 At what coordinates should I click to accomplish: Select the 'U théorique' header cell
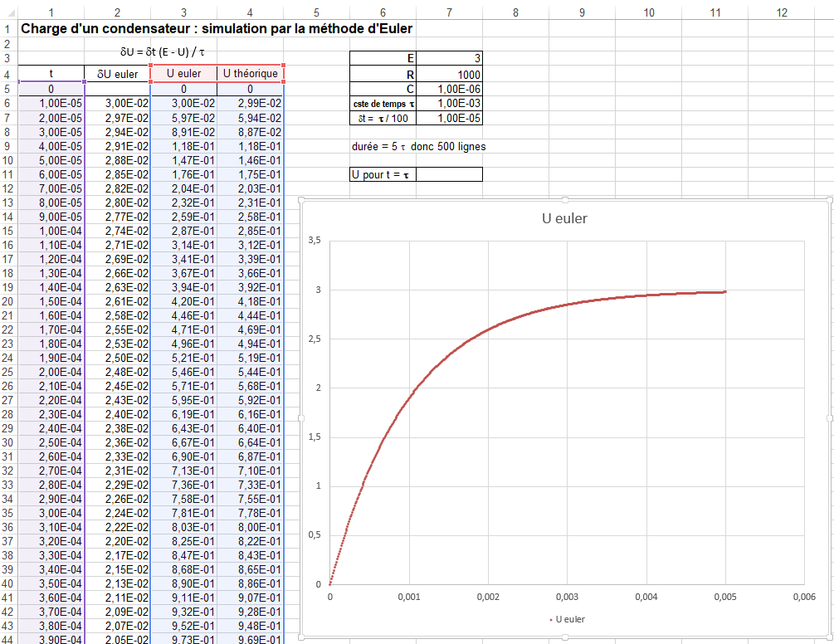pos(250,74)
